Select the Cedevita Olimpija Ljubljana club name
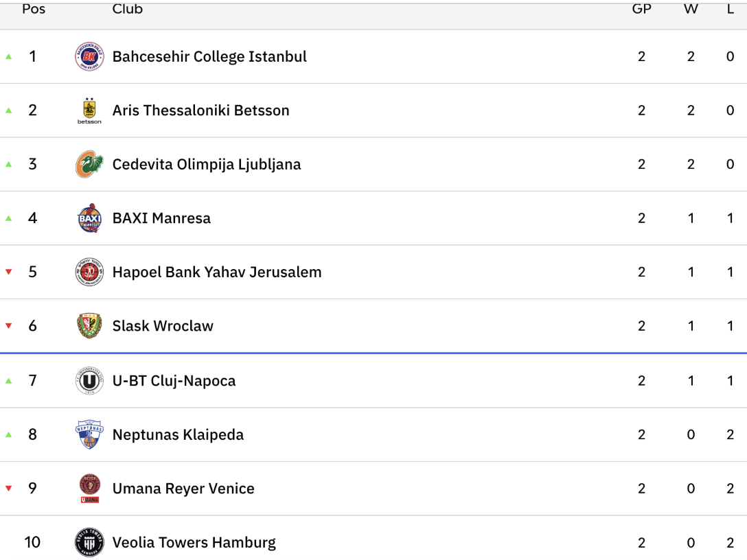The height and width of the screenshot is (560, 747). (x=207, y=164)
